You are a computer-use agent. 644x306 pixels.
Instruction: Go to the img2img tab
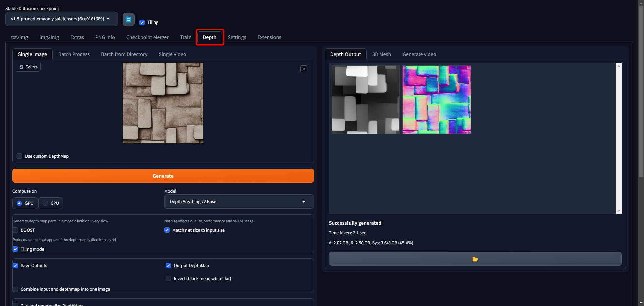coord(49,37)
